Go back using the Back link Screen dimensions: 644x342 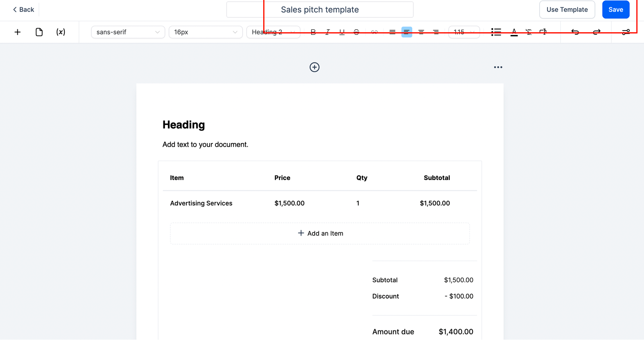23,10
